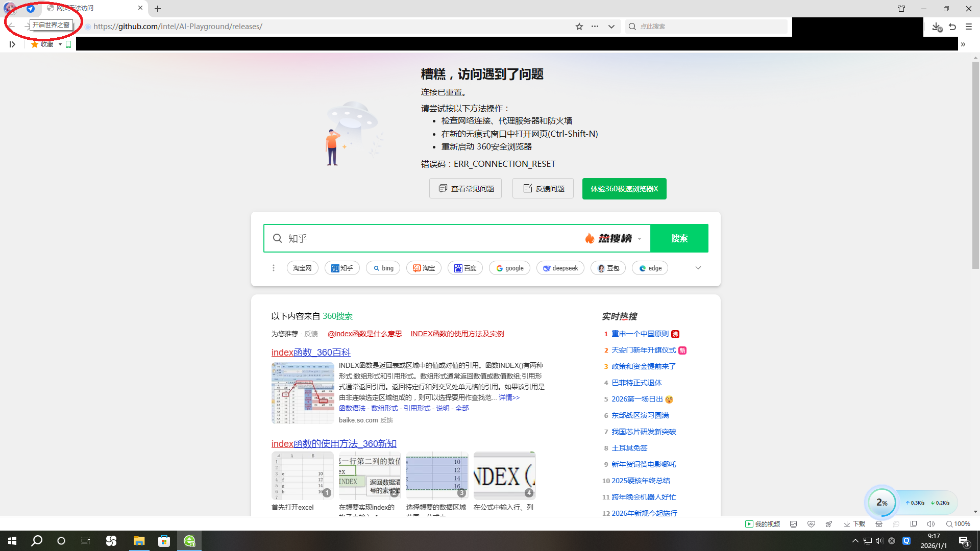The height and width of the screenshot is (551, 980).
Task: Toggle the status bar mute speaker icon
Action: 931,524
